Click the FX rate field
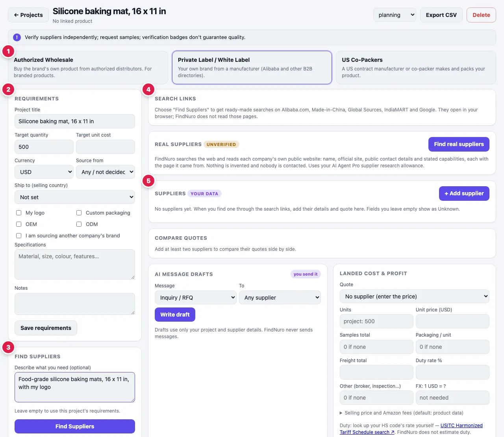Image resolution: width=504 pixels, height=437 pixels. [x=452, y=398]
